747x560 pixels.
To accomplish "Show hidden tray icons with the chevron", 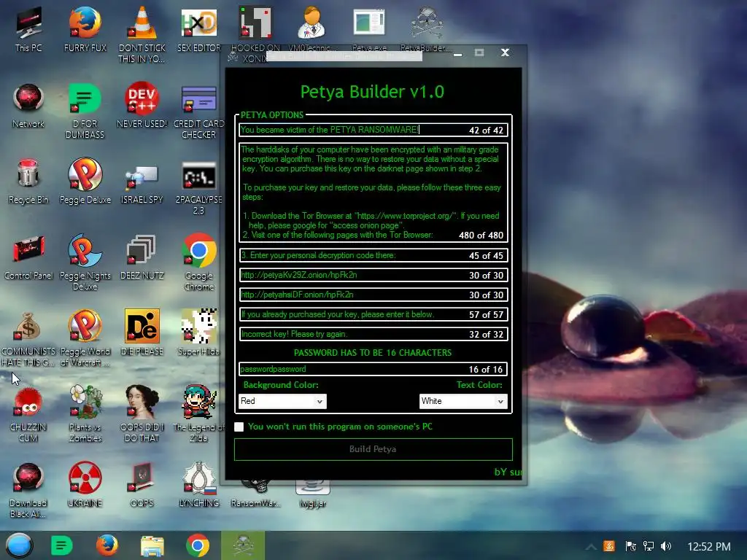I will (591, 546).
